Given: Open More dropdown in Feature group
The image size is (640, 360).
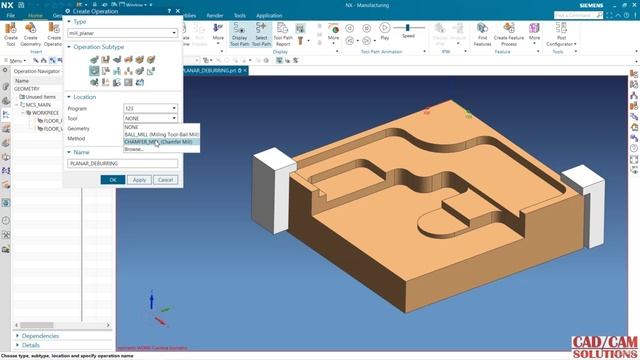Looking at the screenshot, I should 534,34.
